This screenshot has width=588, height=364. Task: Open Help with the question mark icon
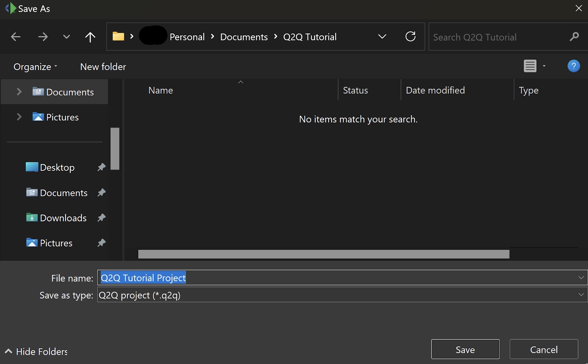pyautogui.click(x=573, y=66)
